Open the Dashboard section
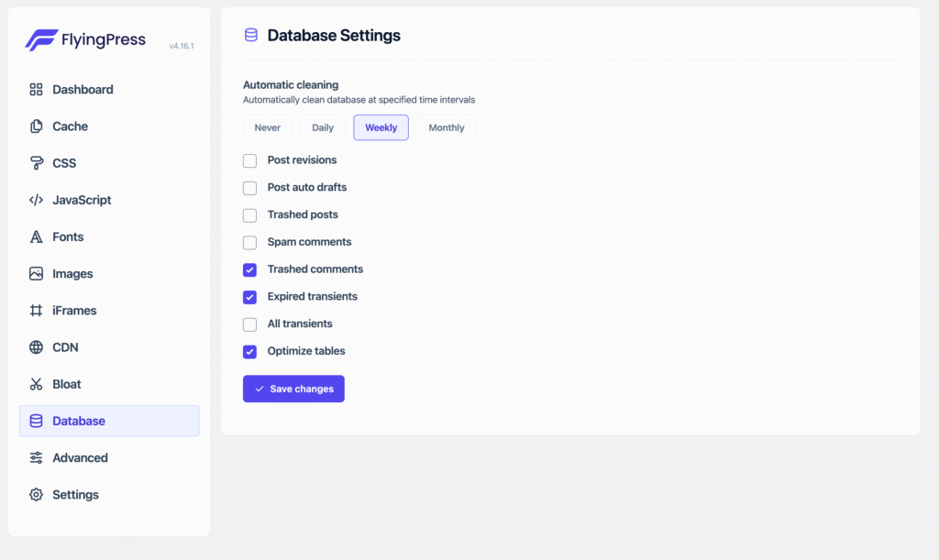Image resolution: width=939 pixels, height=560 pixels. [x=37, y=89]
